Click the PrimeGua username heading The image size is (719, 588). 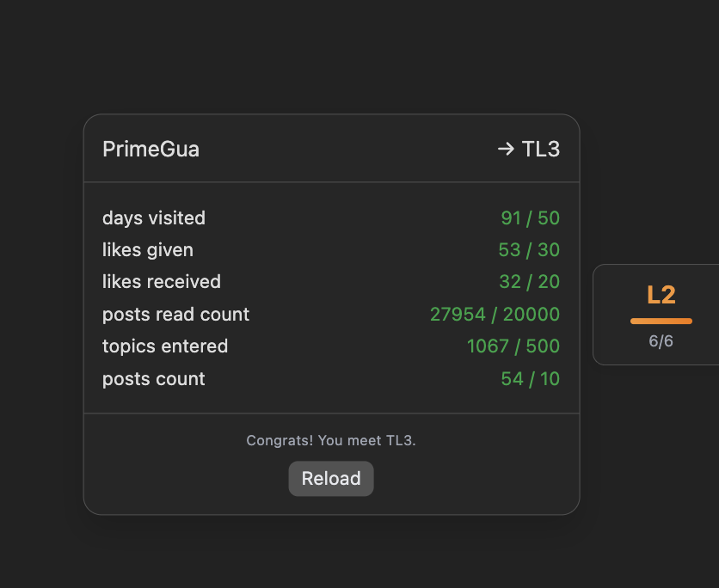(x=151, y=149)
